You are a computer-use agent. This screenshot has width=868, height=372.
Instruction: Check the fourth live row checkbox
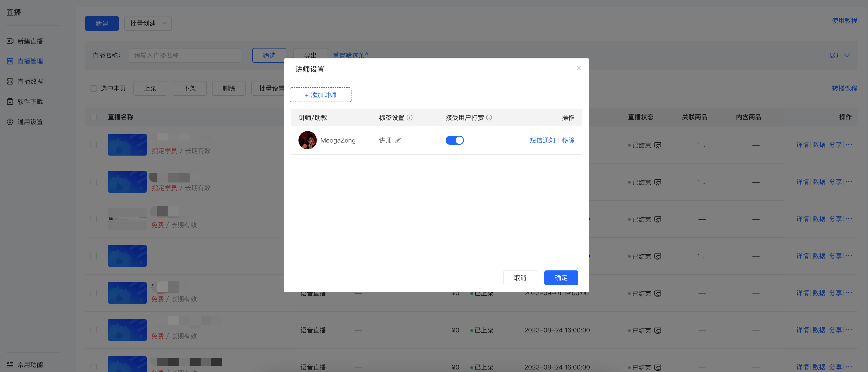[94, 256]
